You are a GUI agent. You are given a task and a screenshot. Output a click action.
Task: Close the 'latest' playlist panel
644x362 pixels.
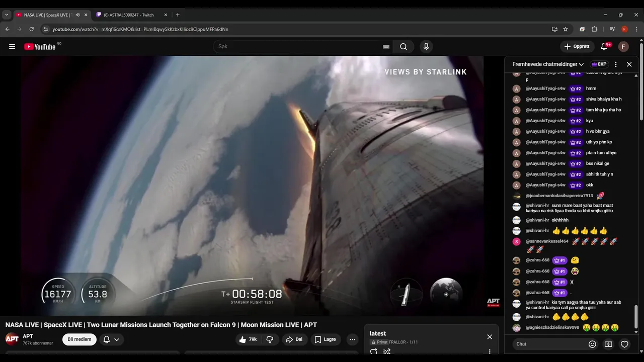[x=490, y=337]
